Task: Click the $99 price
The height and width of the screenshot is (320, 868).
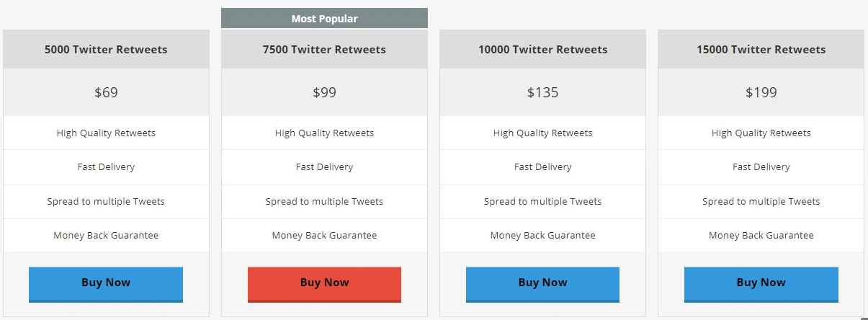Action: pyautogui.click(x=324, y=92)
